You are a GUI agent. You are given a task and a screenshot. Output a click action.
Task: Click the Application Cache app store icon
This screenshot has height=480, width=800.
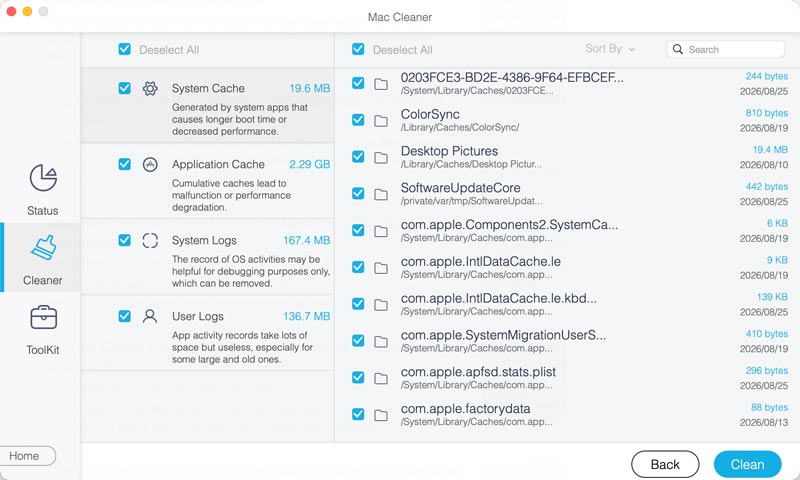tap(150, 164)
